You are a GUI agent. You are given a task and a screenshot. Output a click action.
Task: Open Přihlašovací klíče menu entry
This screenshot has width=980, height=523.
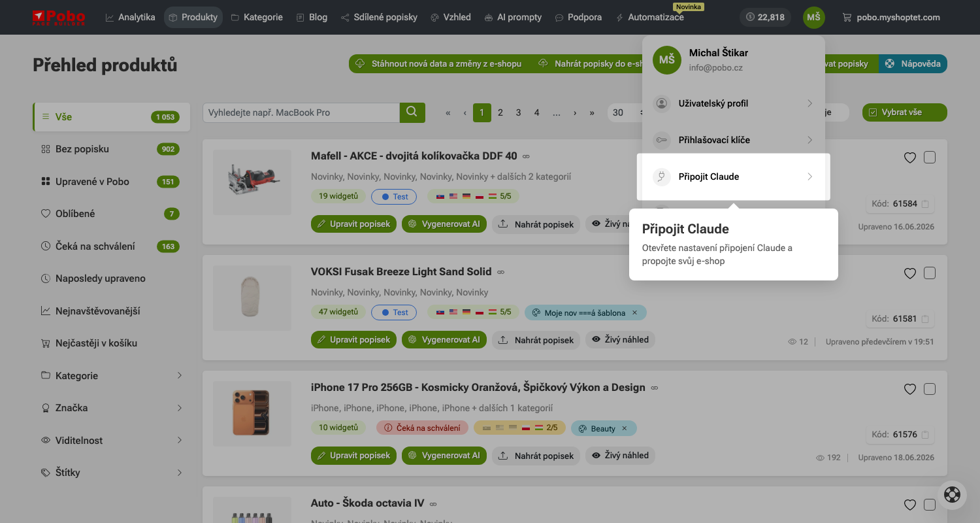(733, 140)
